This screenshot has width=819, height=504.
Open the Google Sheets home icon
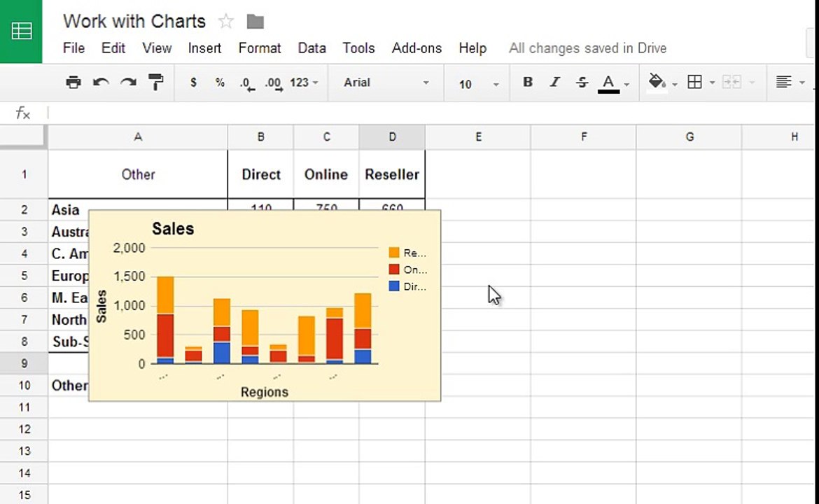[x=21, y=31]
